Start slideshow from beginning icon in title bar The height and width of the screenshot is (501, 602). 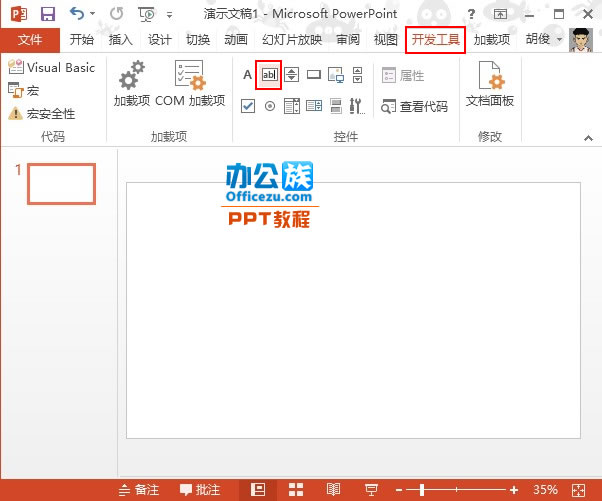(147, 14)
